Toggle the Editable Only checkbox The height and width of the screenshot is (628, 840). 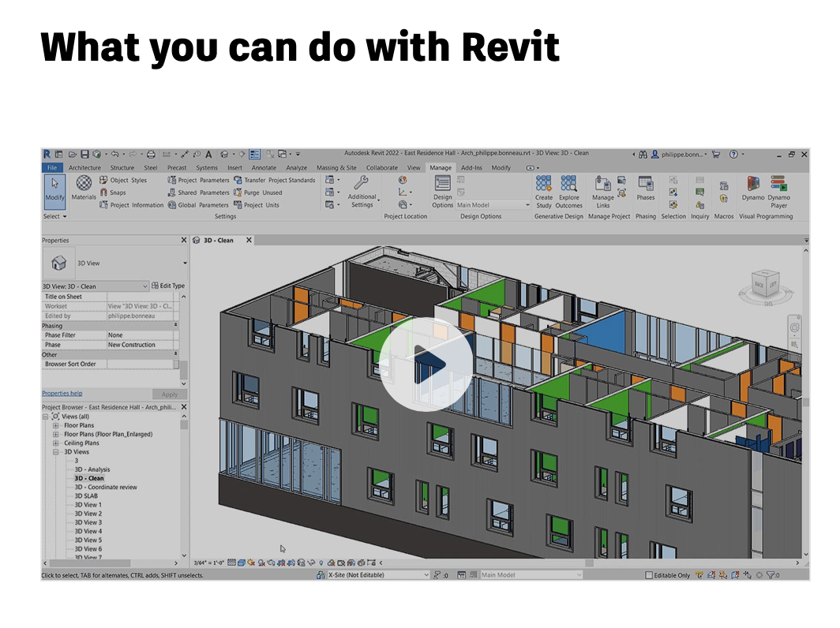[649, 576]
